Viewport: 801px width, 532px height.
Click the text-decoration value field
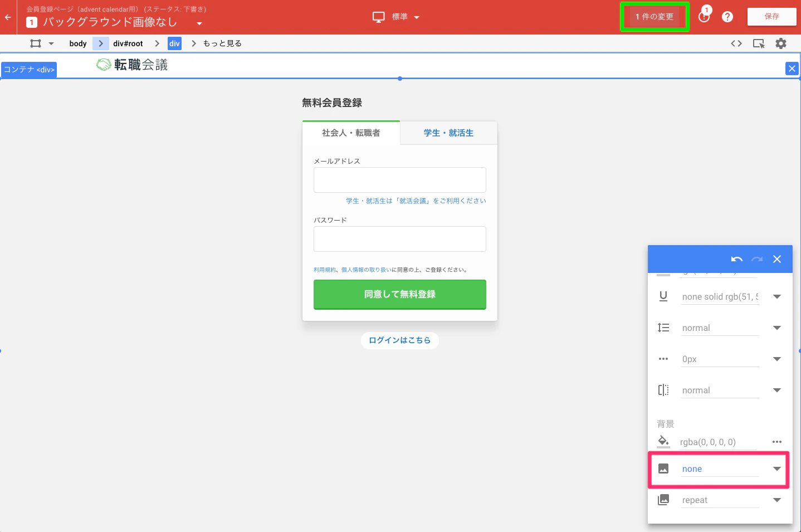(720, 297)
